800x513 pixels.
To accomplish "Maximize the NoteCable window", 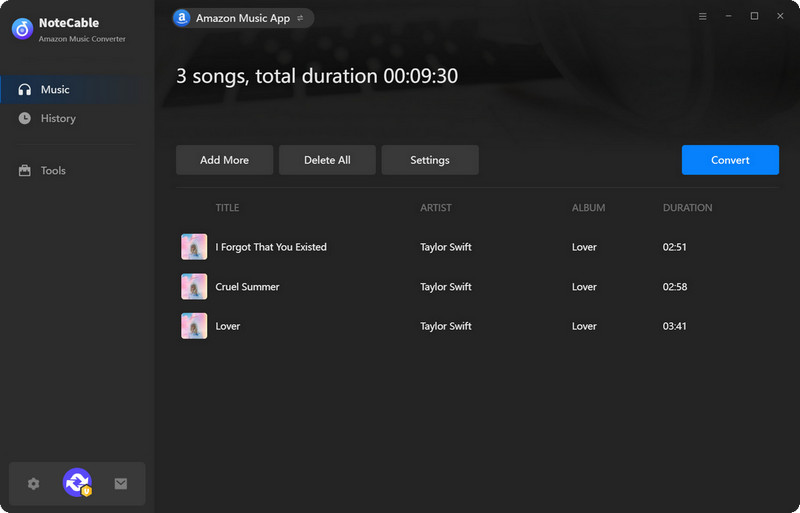I will 754,16.
